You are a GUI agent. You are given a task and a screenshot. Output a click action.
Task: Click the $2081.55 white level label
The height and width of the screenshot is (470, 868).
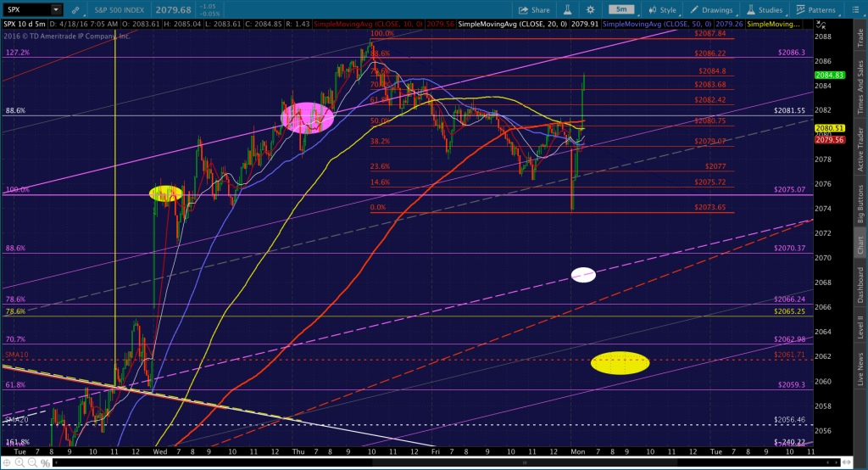(x=790, y=111)
